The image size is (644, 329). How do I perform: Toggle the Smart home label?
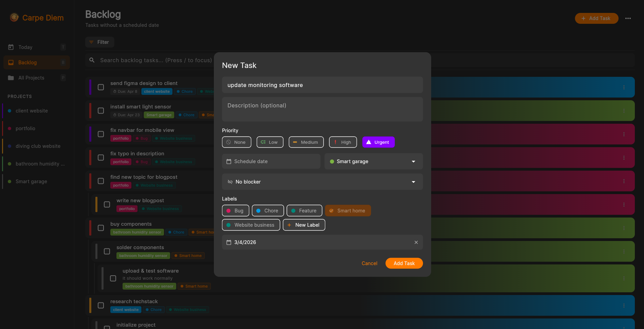tap(348, 211)
